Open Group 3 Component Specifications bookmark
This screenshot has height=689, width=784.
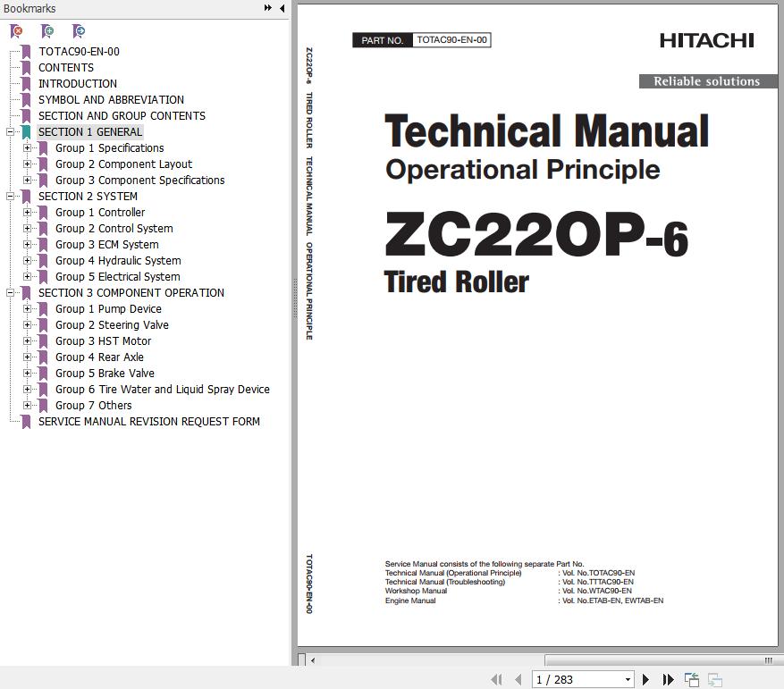point(140,180)
